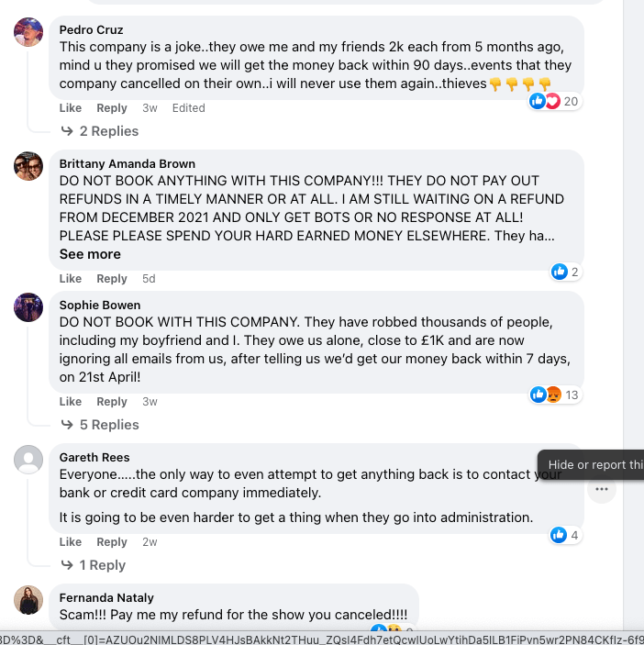Expand 2 Replies under Pedro Cruz
Viewport: 644px width, 645px height.
click(x=108, y=131)
